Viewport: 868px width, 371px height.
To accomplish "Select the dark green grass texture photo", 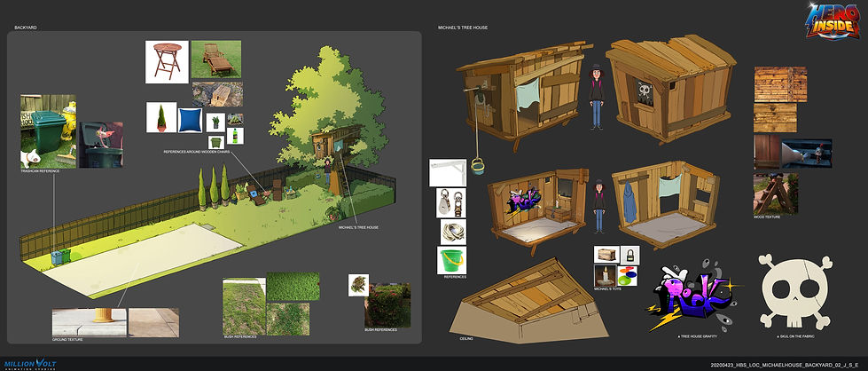I will click(293, 287).
